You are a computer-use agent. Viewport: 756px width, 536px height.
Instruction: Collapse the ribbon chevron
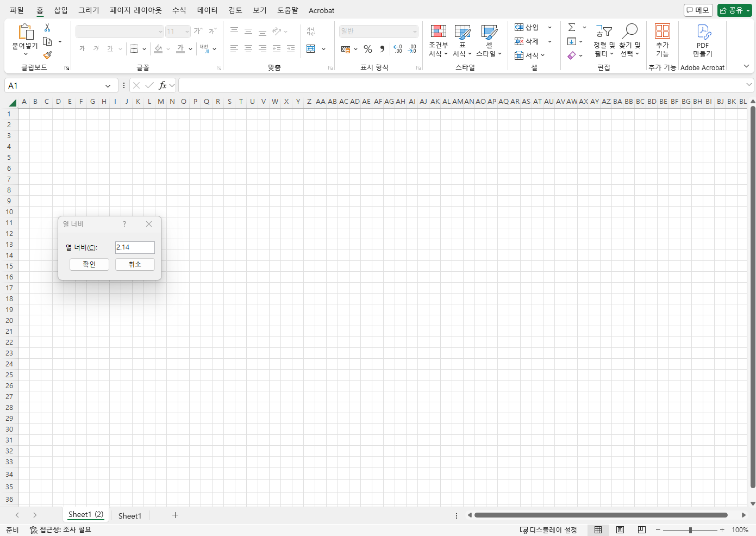pyautogui.click(x=746, y=66)
